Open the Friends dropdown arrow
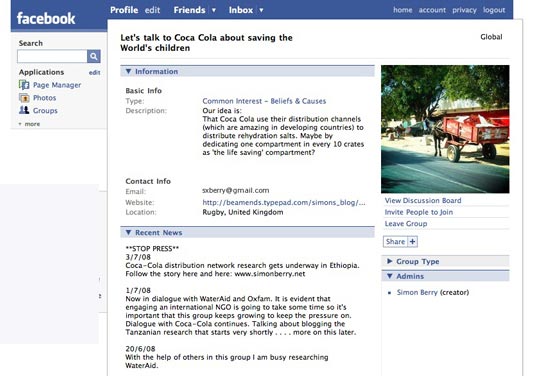Image resolution: width=537 pixels, height=376 pixels. (x=214, y=10)
